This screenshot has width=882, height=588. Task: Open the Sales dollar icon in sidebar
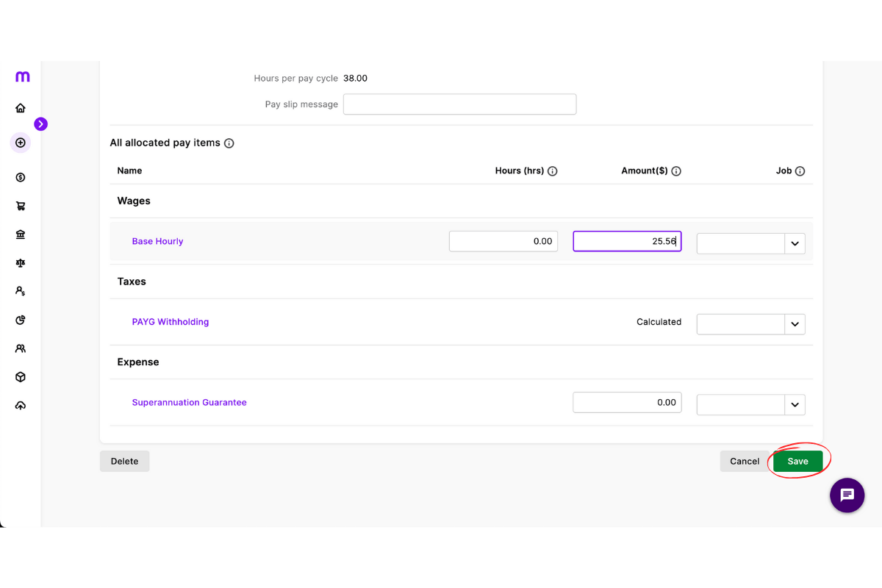point(21,177)
